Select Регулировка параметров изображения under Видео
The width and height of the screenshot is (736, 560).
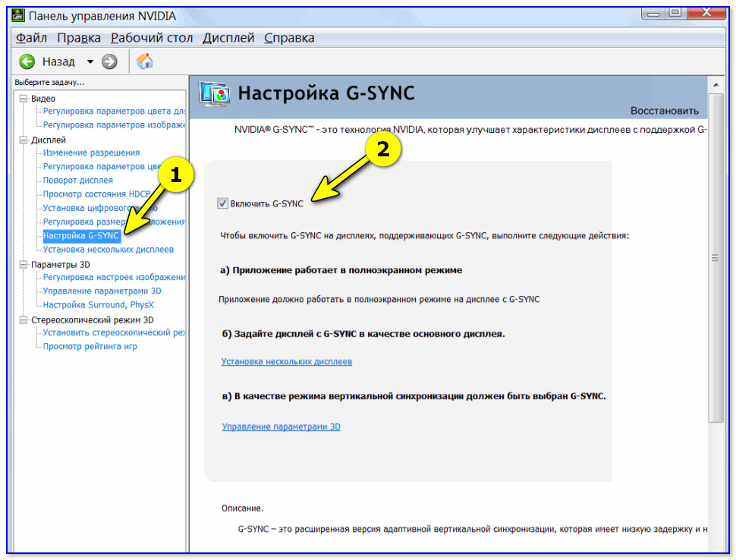114,125
